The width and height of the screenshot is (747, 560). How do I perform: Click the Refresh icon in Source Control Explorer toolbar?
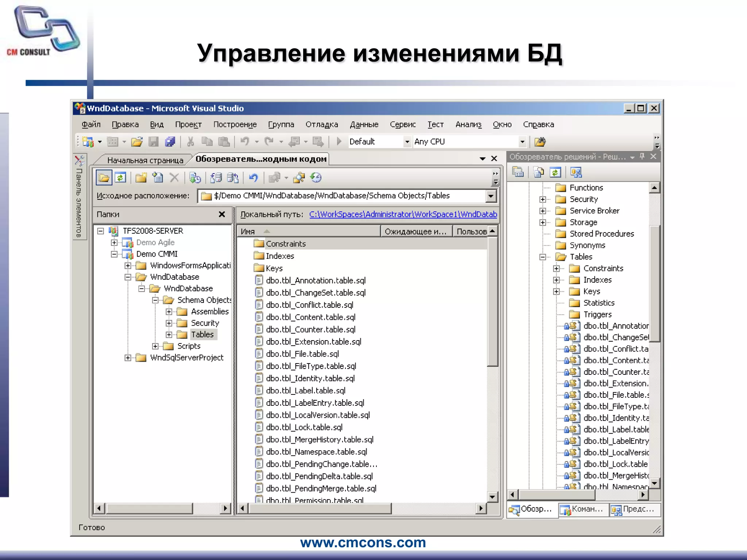(x=120, y=178)
